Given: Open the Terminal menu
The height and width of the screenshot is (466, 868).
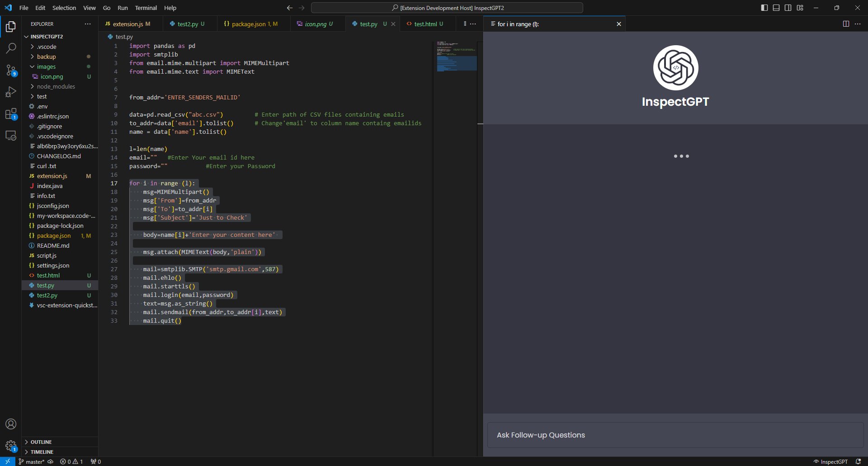Looking at the screenshot, I should (x=146, y=8).
